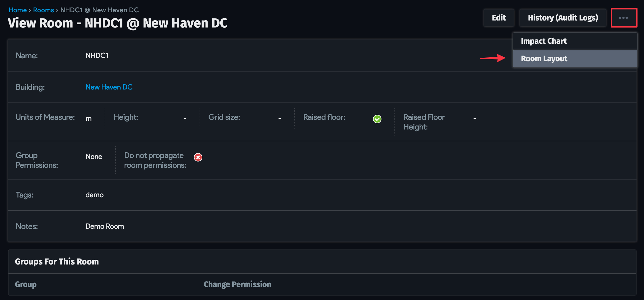Click the Groups For This Room header

(x=57, y=261)
